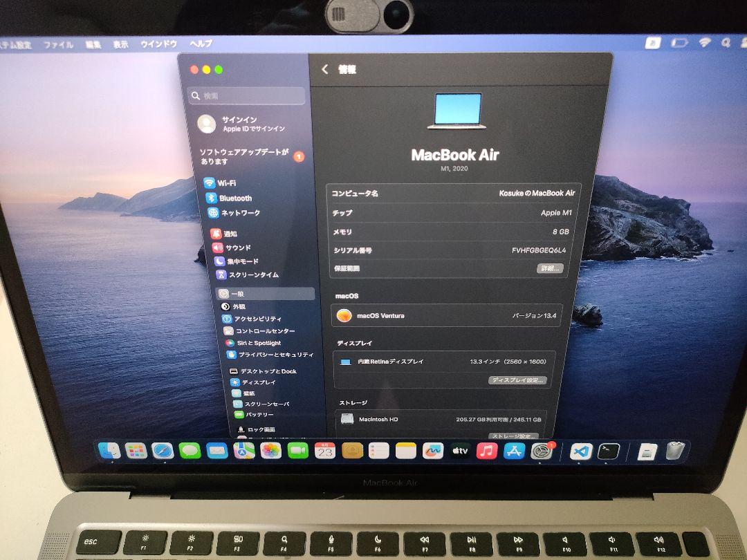
Task: Open 通知 settings in sidebar
Action: [224, 234]
